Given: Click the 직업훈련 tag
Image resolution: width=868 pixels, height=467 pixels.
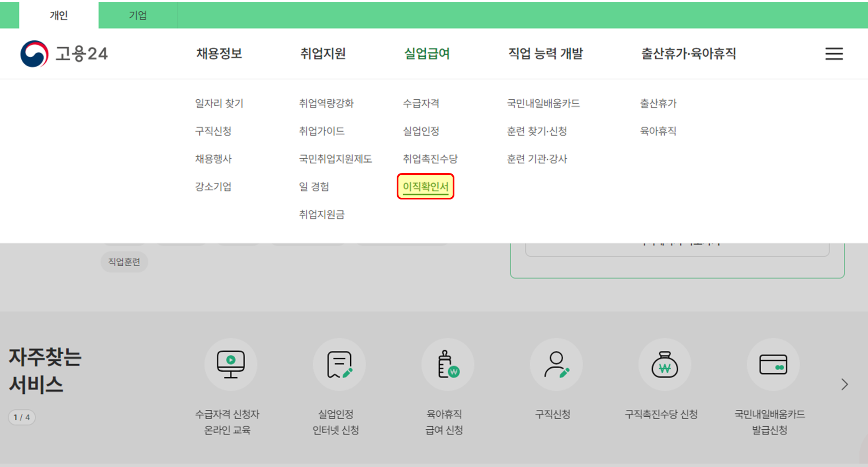Looking at the screenshot, I should point(124,261).
